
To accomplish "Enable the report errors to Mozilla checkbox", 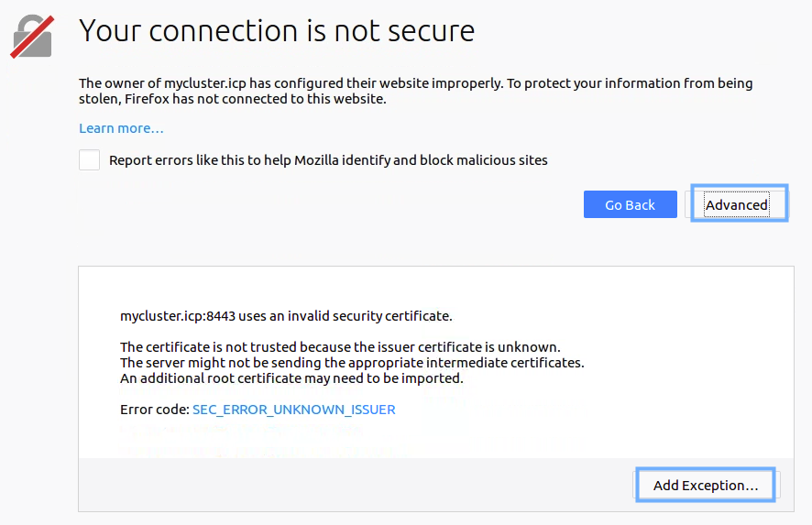I will click(x=89, y=160).
